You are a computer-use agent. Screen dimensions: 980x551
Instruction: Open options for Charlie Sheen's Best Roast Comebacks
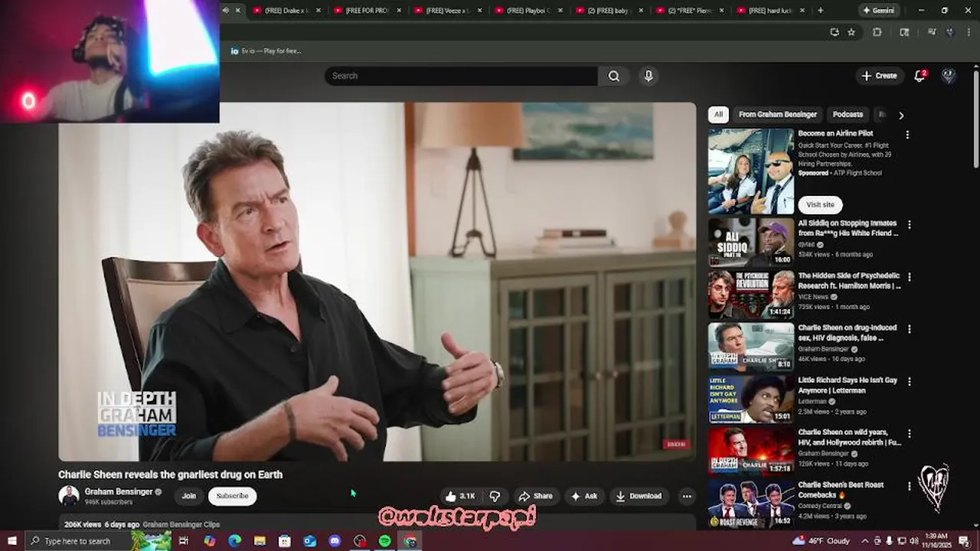(x=910, y=486)
